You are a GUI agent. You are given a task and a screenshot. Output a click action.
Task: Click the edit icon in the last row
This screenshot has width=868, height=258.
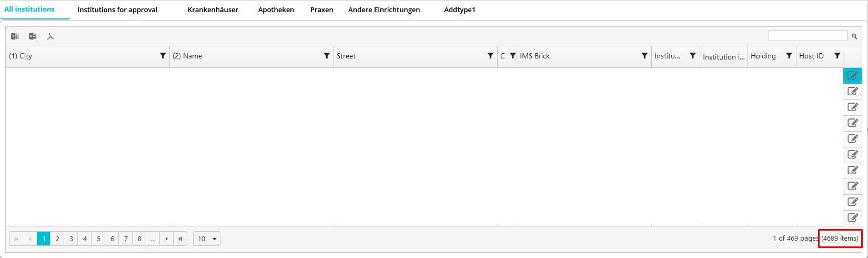853,217
